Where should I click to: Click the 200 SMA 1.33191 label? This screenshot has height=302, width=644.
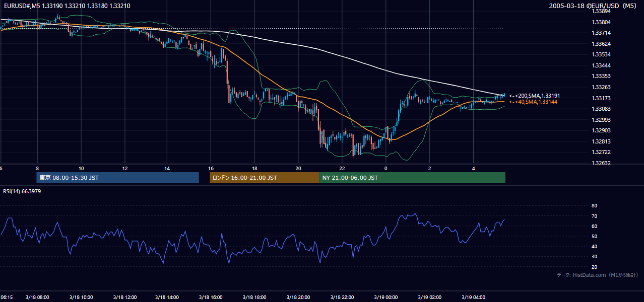pyautogui.click(x=534, y=96)
